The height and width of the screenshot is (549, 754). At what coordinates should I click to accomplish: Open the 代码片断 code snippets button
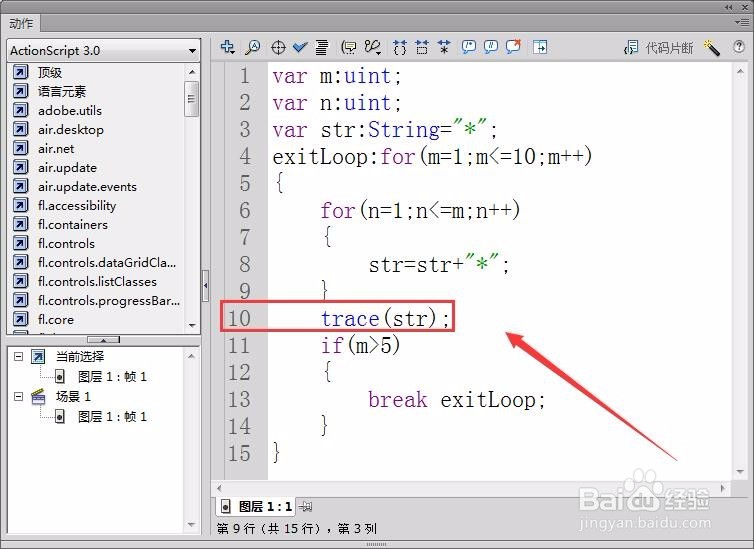pyautogui.click(x=658, y=48)
